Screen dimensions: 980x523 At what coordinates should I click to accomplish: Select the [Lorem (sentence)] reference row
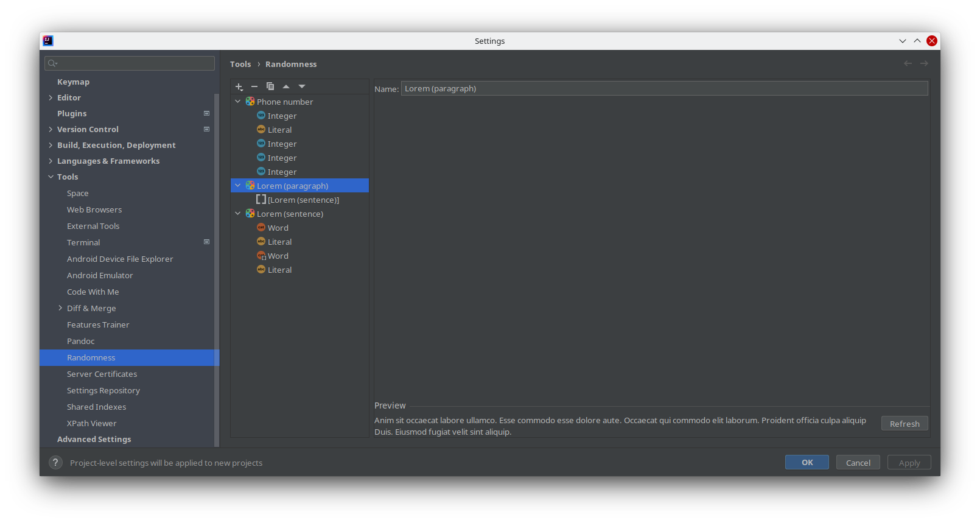299,200
